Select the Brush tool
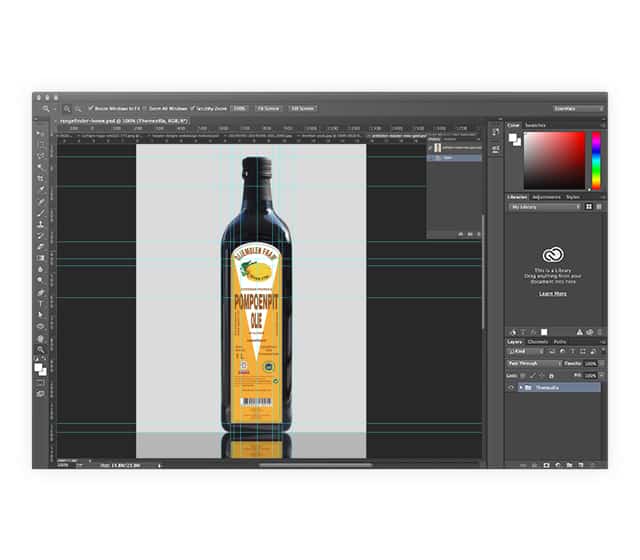The height and width of the screenshot is (560, 640). click(40, 212)
